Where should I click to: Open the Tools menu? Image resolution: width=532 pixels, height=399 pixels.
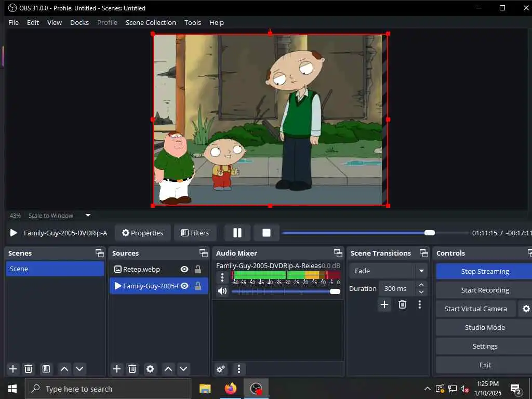click(x=193, y=22)
